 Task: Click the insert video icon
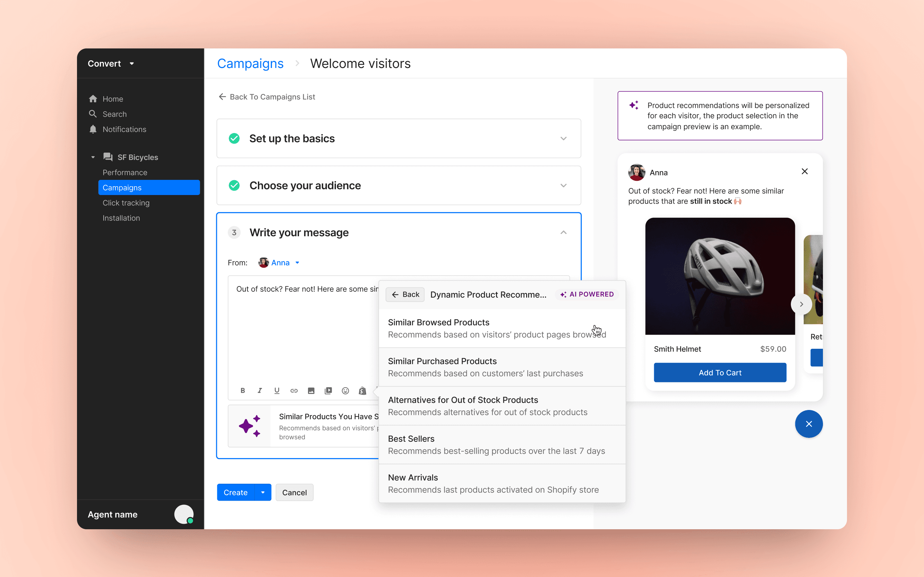coord(328,390)
